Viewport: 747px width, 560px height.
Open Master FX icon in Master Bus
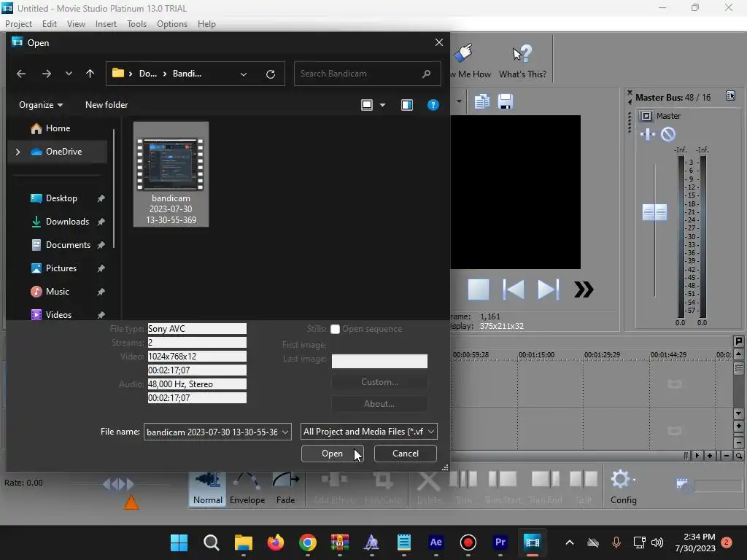648,134
